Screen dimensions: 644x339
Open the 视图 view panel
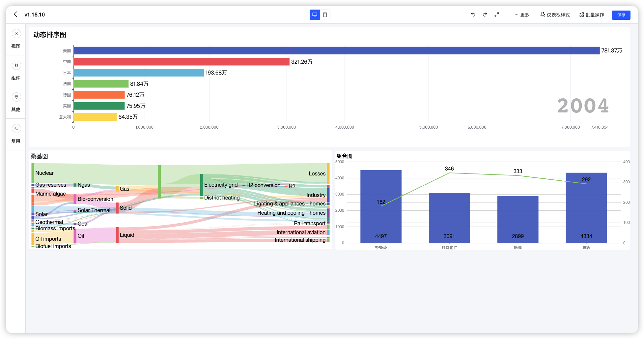(16, 39)
